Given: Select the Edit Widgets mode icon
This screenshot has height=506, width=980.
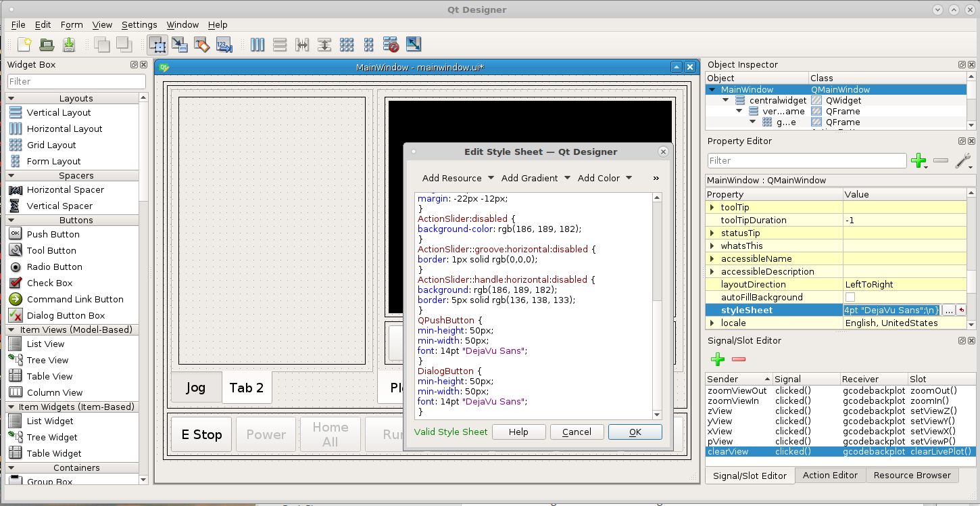Looking at the screenshot, I should (158, 45).
